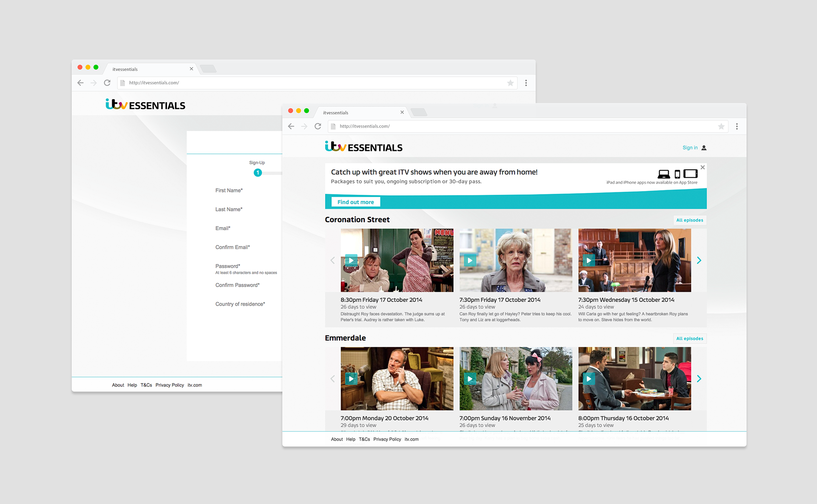Click Sign-Up step 1 circle marker
The image size is (817, 504).
[257, 173]
